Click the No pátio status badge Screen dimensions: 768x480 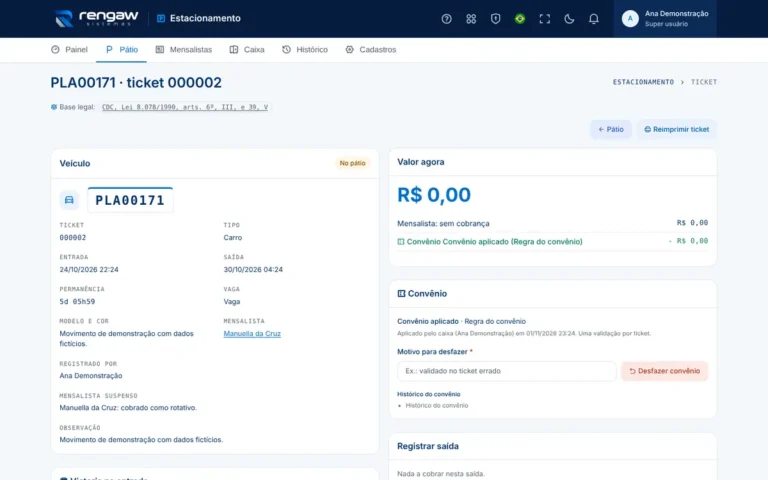(x=352, y=163)
